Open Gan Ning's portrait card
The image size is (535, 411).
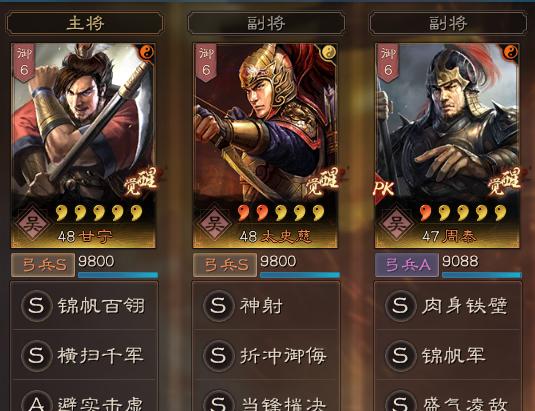pos(83,146)
